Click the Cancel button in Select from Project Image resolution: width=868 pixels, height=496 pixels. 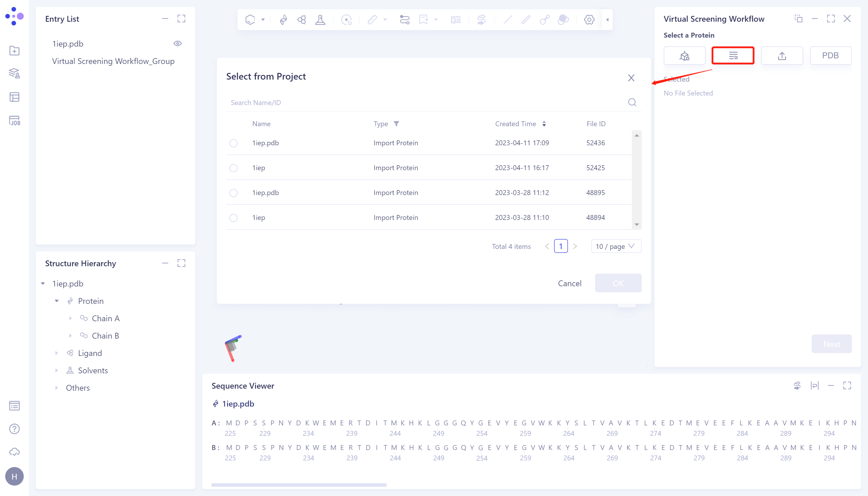pyautogui.click(x=570, y=283)
